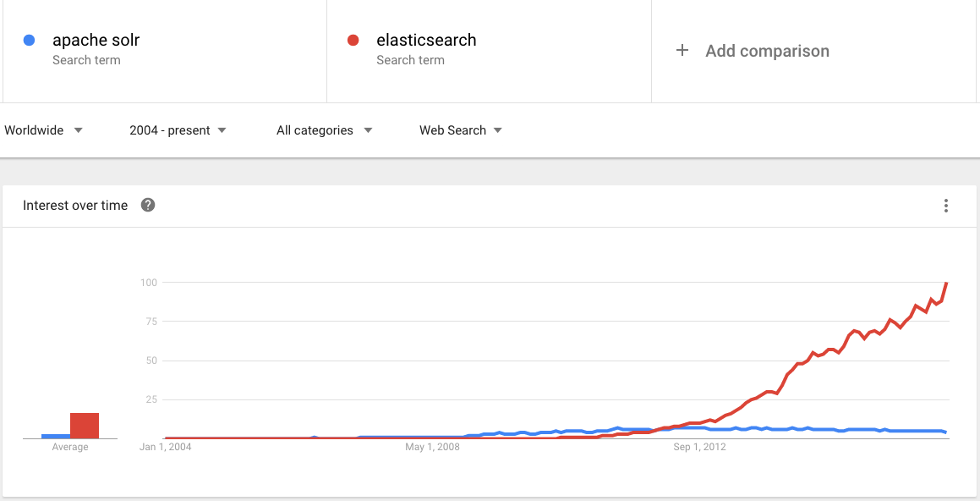Select the Interest over time section header

pos(74,205)
